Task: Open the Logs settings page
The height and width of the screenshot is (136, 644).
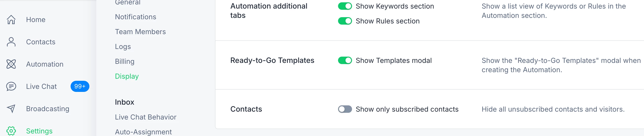Action: coord(123,47)
